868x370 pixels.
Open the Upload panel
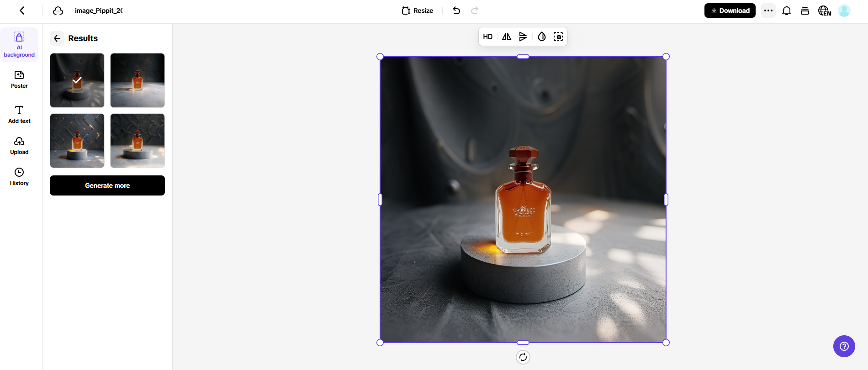click(x=19, y=146)
